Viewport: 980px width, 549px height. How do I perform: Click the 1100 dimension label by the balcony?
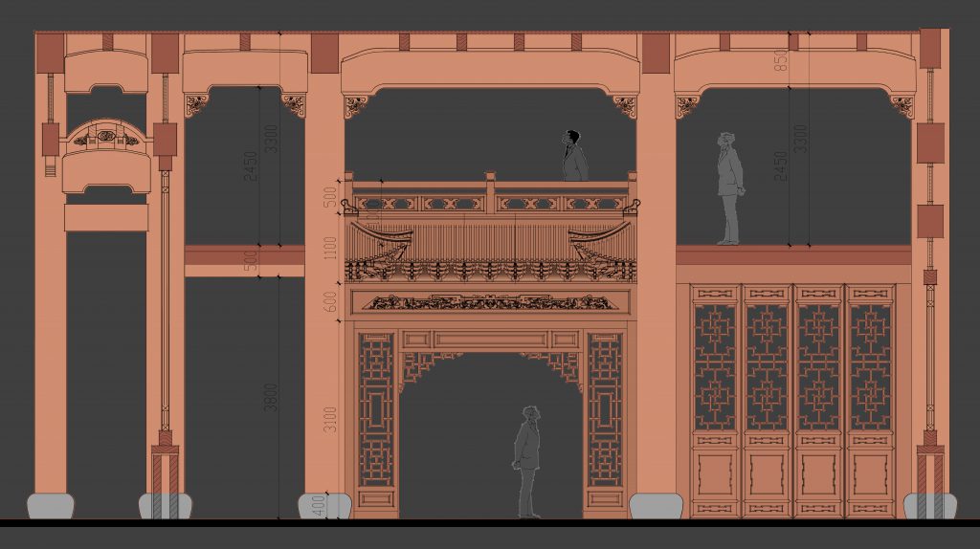tap(330, 248)
